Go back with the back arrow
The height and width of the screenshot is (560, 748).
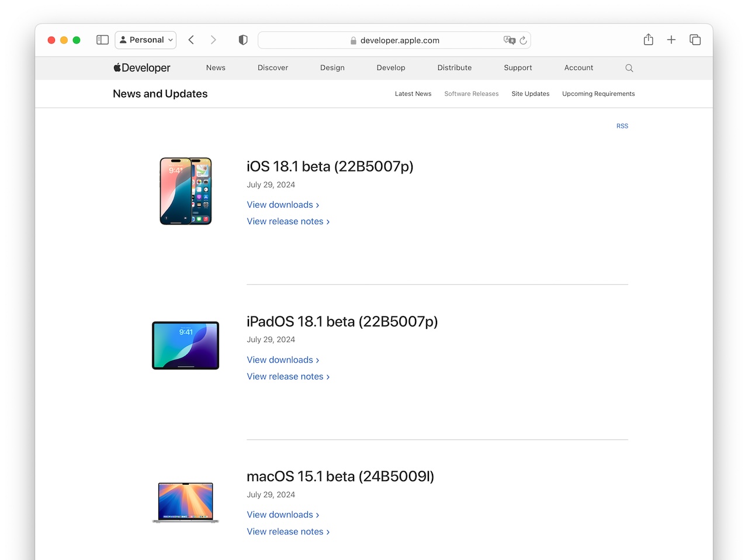coord(191,40)
